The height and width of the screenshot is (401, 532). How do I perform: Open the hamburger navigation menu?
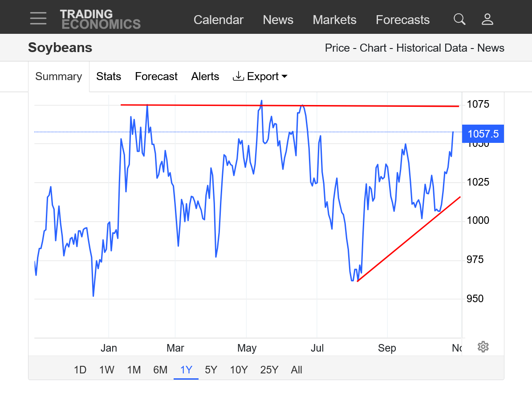pos(38,19)
